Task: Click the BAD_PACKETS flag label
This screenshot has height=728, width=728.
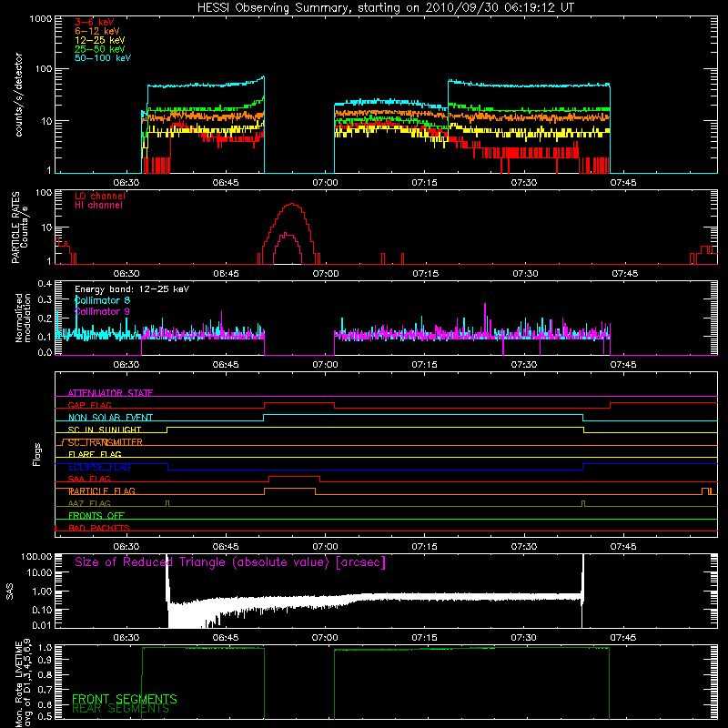Action: click(99, 528)
